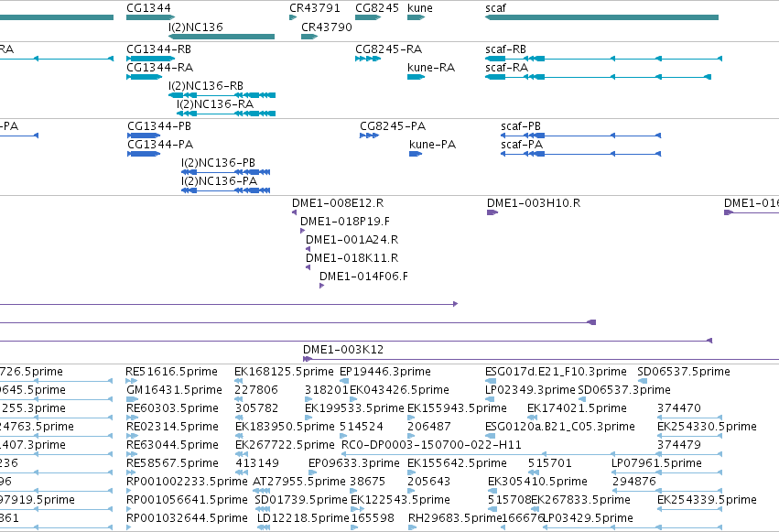Select transcript CG1344-RB

(159, 49)
